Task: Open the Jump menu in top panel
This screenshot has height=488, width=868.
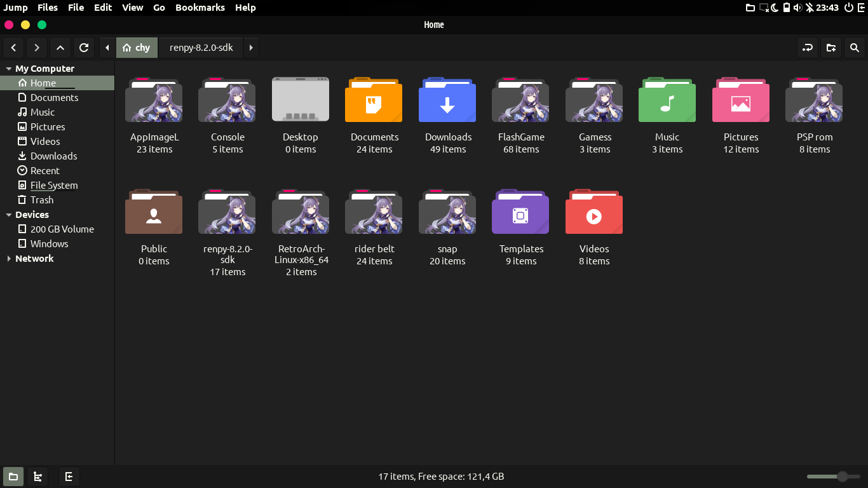Action: pyautogui.click(x=16, y=8)
